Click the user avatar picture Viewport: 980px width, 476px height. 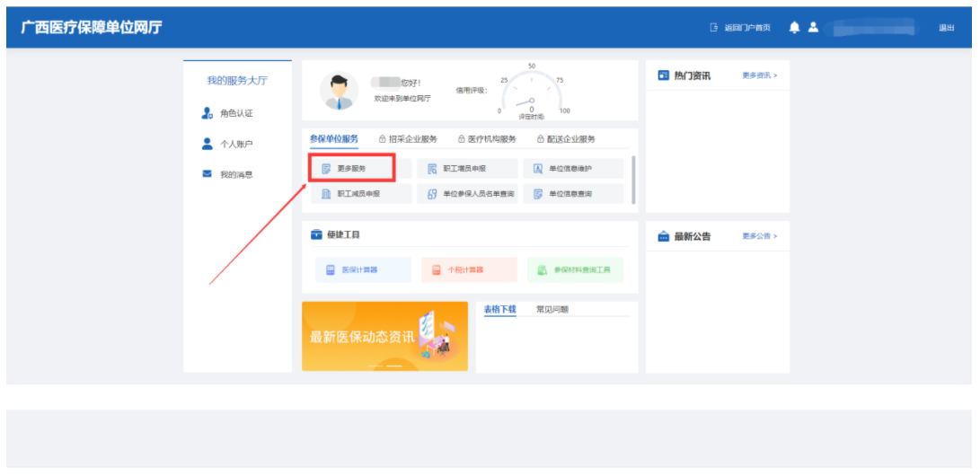[339, 91]
